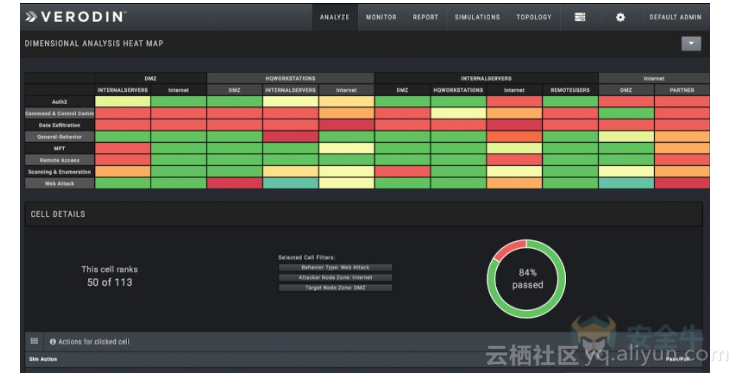The image size is (740, 378).
Task: Select Remote Access cell under INTERNALSERVERS to Internet
Action: (514, 160)
